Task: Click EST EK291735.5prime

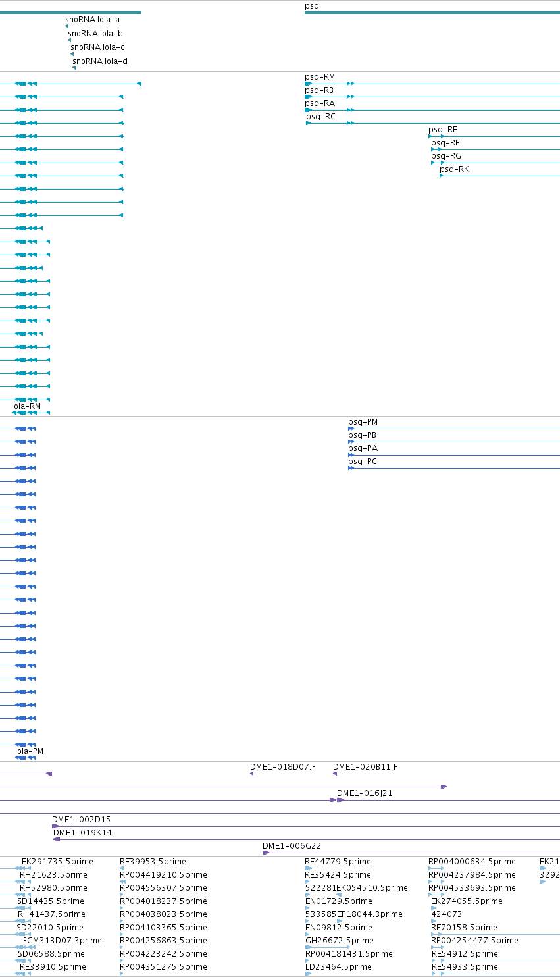Action: pos(57,862)
